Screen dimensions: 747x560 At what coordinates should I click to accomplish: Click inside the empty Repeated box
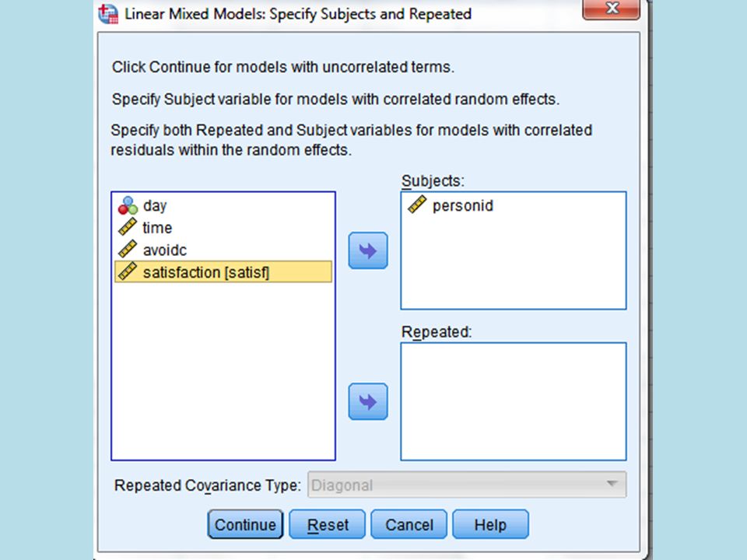513,401
